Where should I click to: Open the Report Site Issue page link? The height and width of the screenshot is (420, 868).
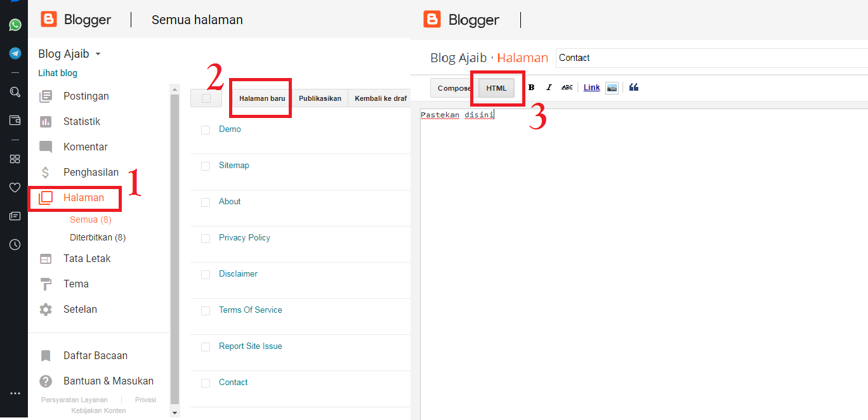[x=250, y=346]
